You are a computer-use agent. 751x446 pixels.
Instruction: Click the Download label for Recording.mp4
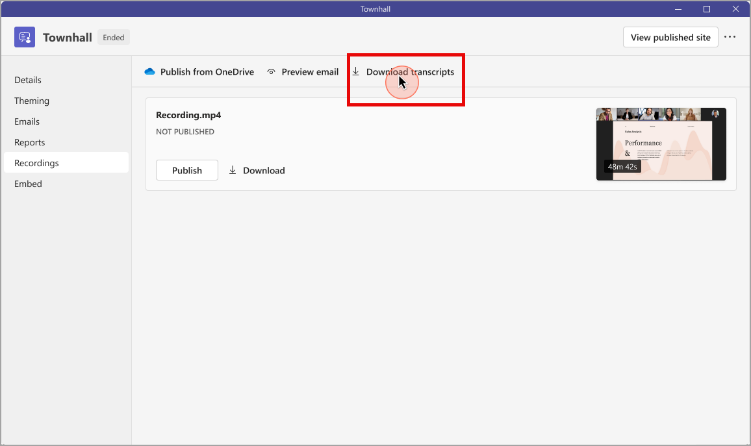point(264,171)
